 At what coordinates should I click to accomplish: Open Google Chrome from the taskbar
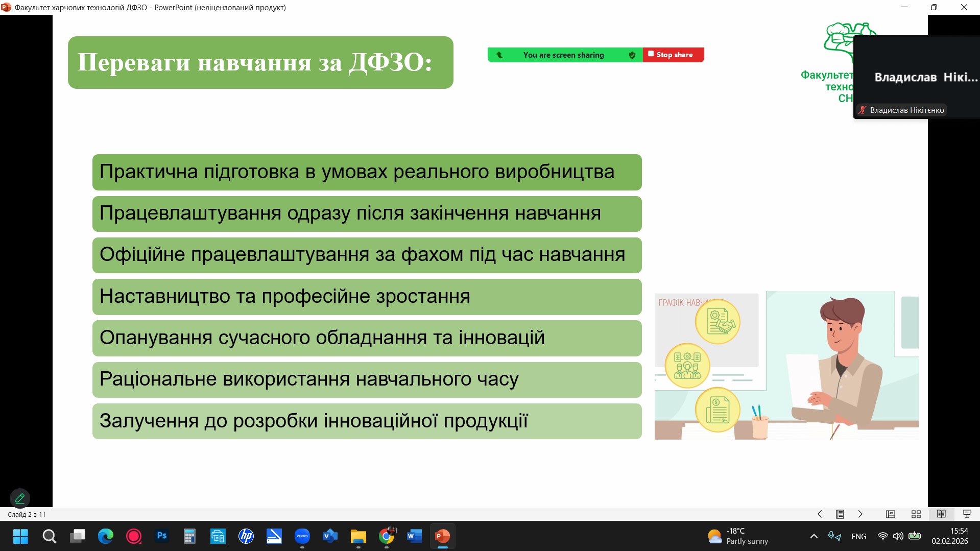click(x=387, y=536)
